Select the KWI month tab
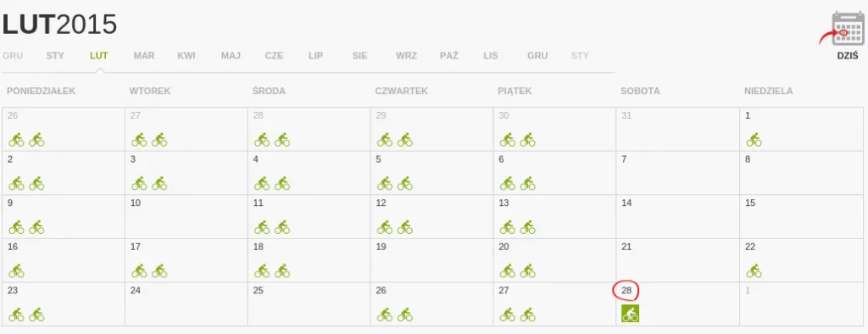Screen dimensions: 868x334 (x=186, y=56)
